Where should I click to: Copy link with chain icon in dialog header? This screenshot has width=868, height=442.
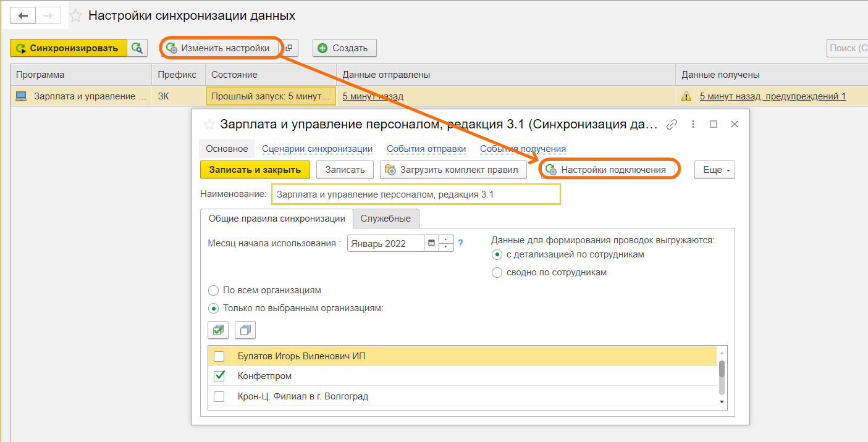click(672, 124)
